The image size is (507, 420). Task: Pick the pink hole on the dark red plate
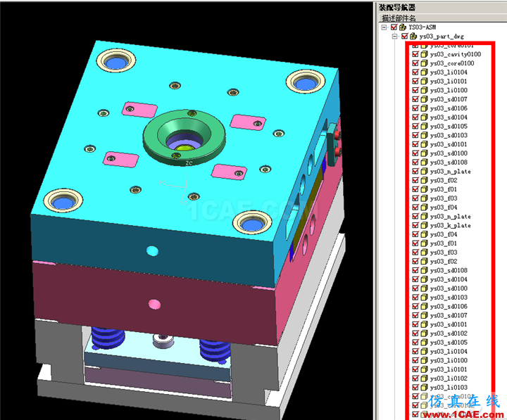[154, 304]
